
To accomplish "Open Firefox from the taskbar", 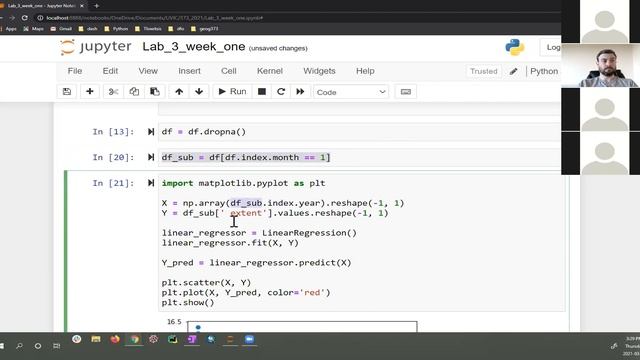I will point(115,339).
